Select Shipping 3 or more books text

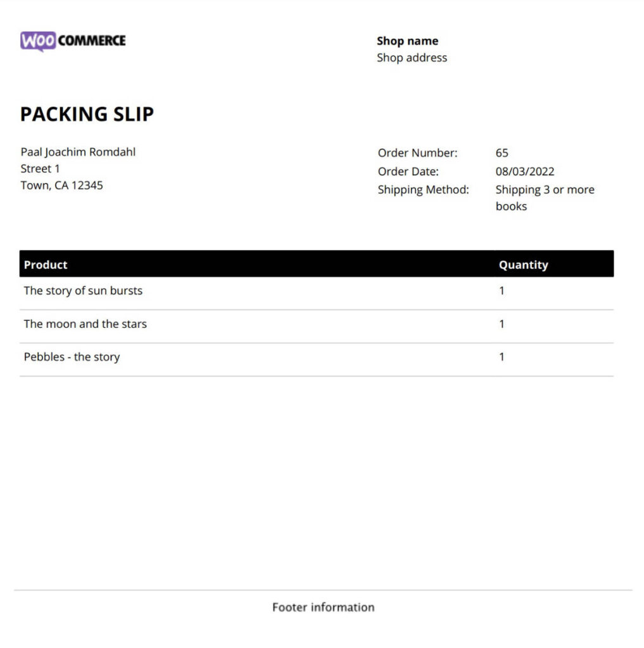(545, 197)
